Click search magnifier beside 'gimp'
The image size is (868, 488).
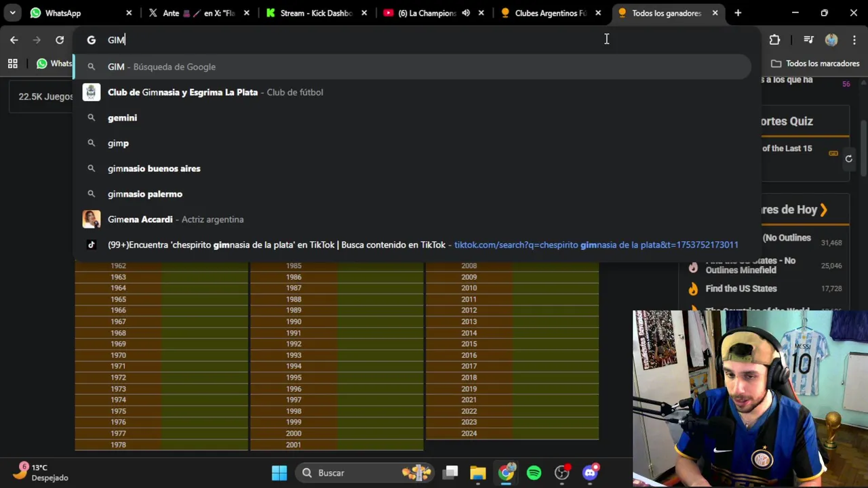(x=91, y=143)
